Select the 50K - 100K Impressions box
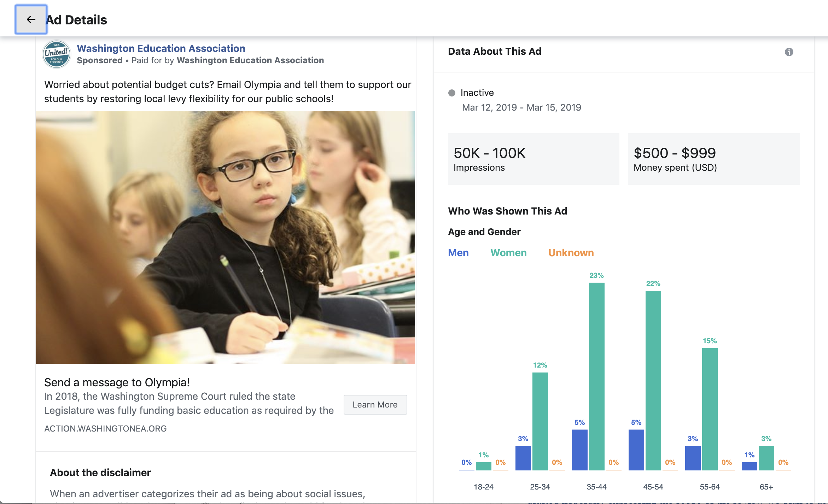Image resolution: width=828 pixels, height=504 pixels. point(533,159)
